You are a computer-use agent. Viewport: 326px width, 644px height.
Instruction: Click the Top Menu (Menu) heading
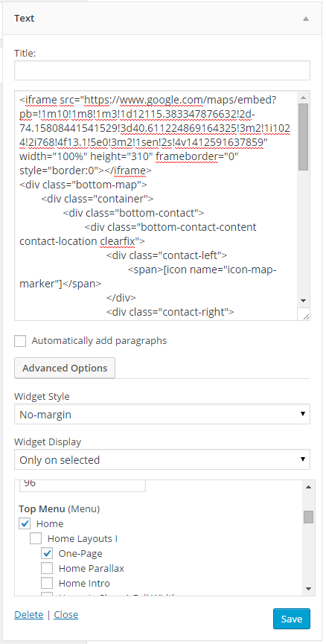coord(60,509)
